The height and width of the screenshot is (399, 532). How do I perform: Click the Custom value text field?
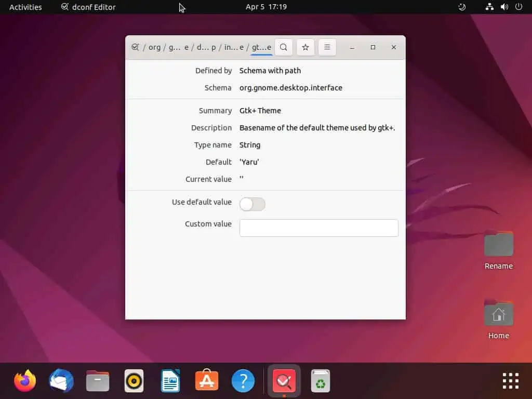318,228
